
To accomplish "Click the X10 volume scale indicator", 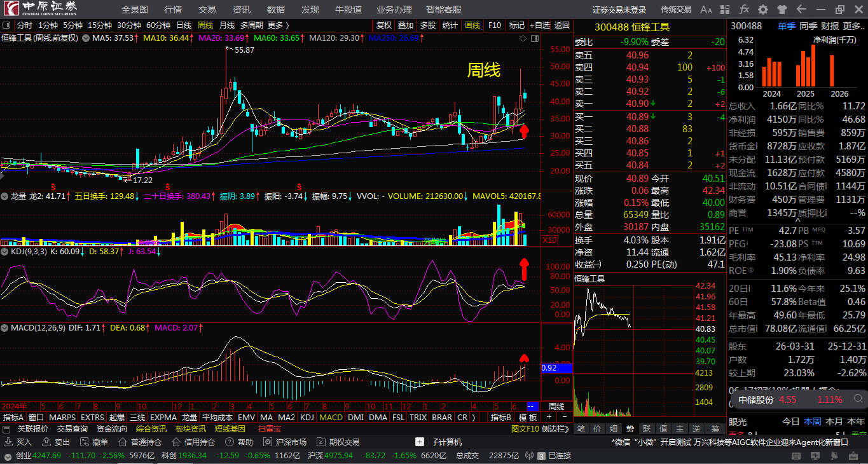I will tap(549, 240).
